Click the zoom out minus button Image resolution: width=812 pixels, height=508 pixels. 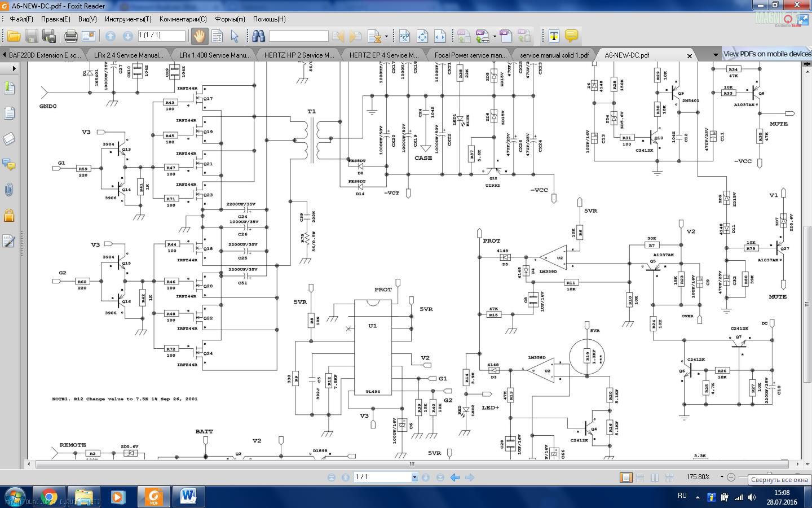coord(731,477)
